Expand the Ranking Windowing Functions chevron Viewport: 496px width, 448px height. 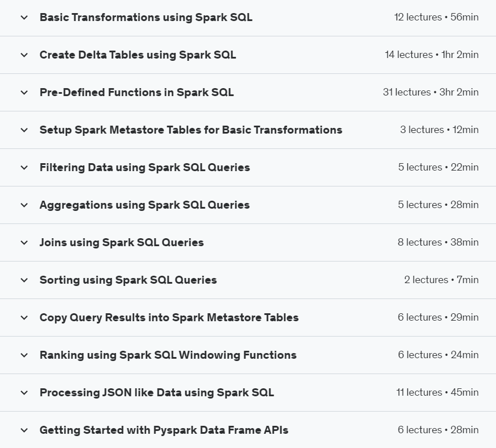24,355
